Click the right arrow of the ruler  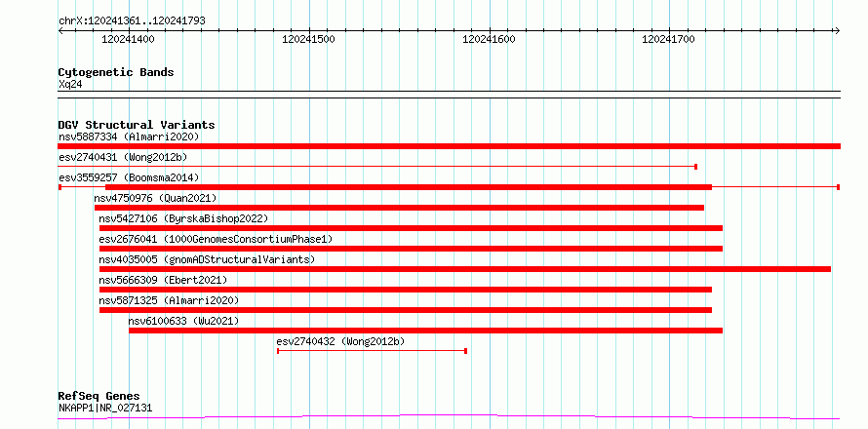(x=838, y=30)
